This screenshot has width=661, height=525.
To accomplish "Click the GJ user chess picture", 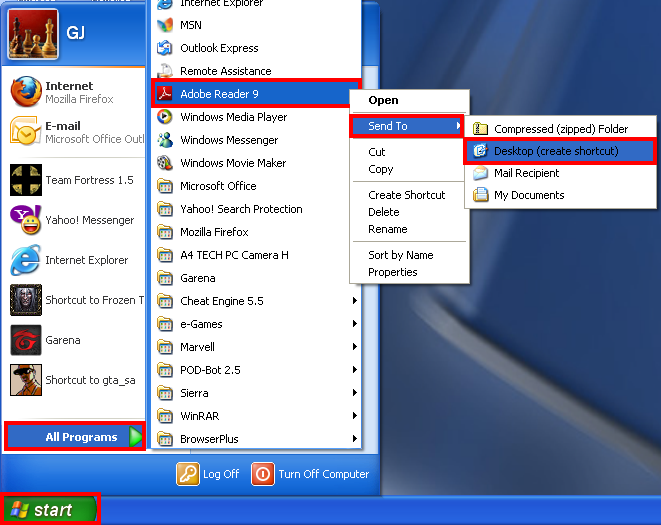I will tap(33, 34).
